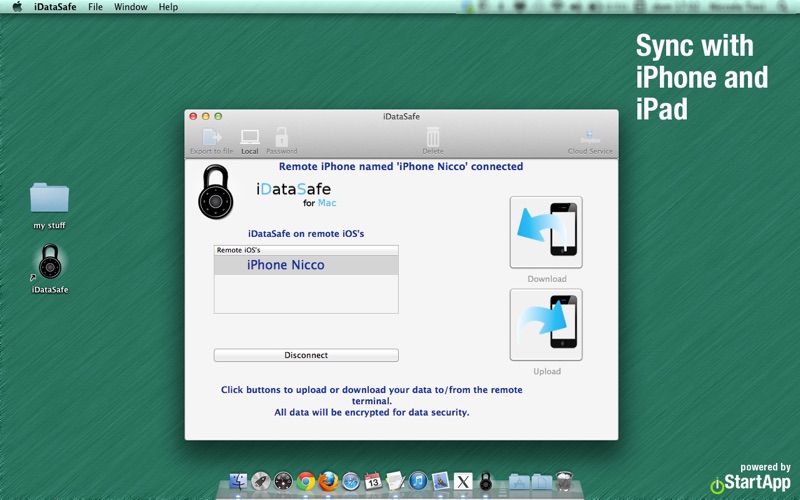The height and width of the screenshot is (500, 800).
Task: Open the Window menu
Action: point(131,7)
